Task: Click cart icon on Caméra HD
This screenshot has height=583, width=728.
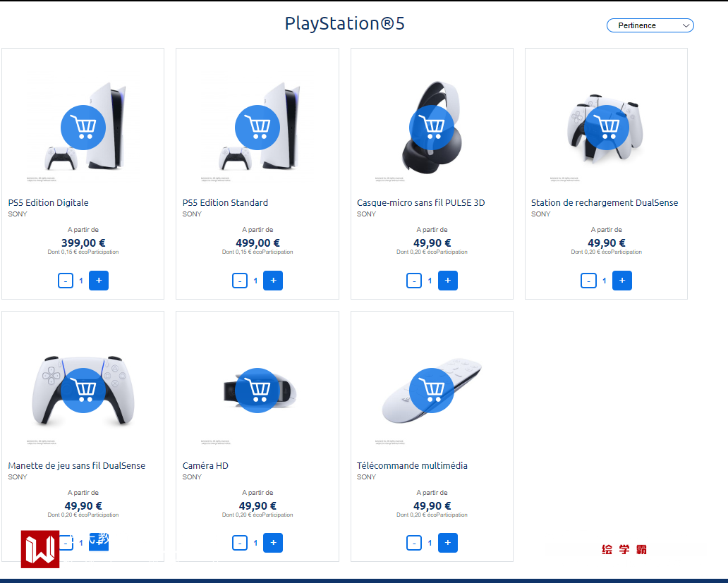Action: pyautogui.click(x=257, y=390)
